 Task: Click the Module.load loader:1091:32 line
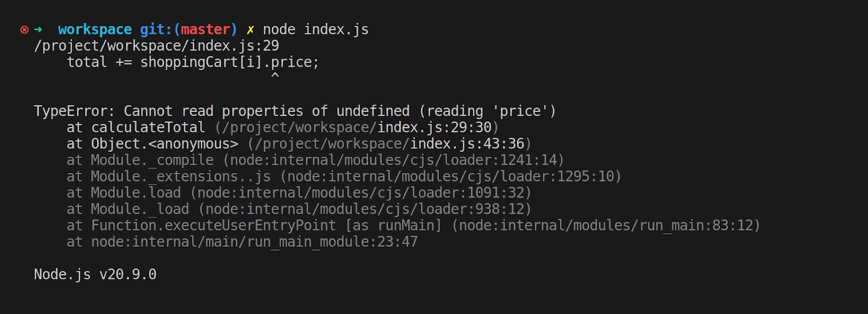[298, 193]
